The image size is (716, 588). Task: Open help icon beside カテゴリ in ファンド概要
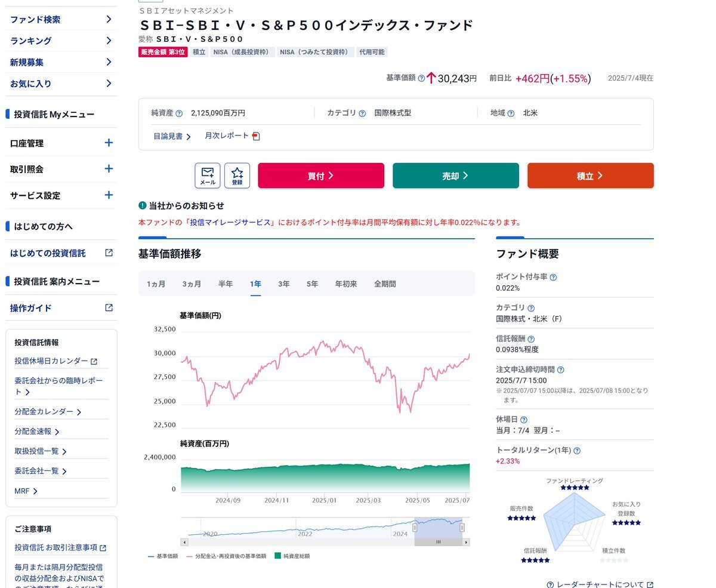point(531,308)
